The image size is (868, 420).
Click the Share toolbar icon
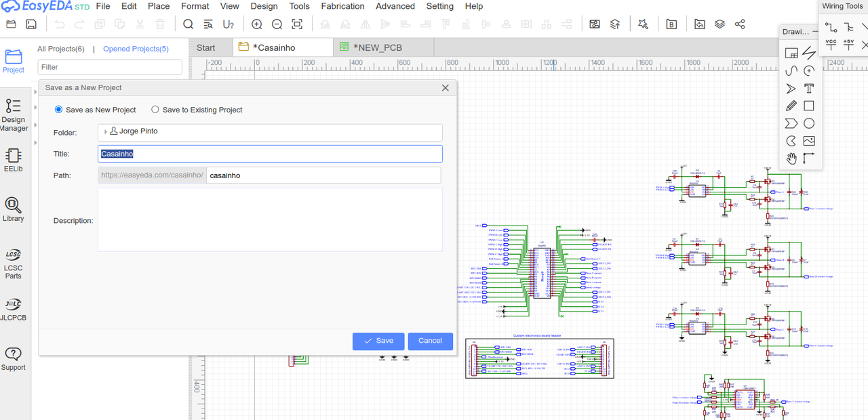click(x=740, y=24)
